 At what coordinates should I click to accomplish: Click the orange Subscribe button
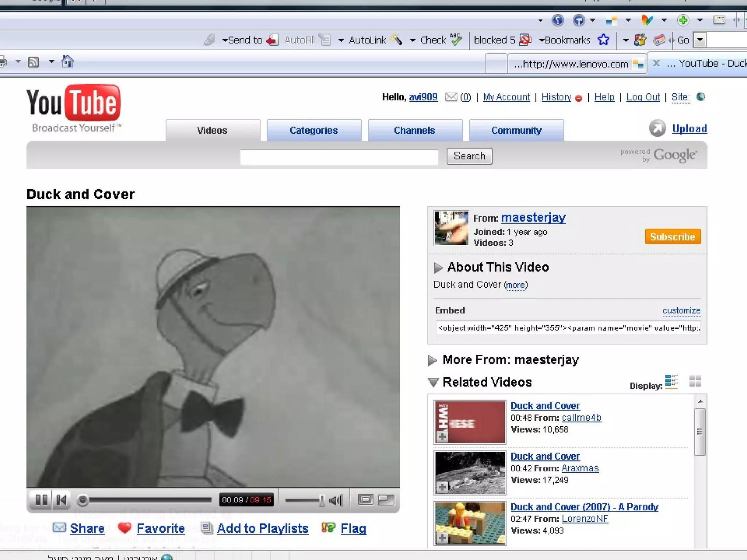click(x=673, y=237)
